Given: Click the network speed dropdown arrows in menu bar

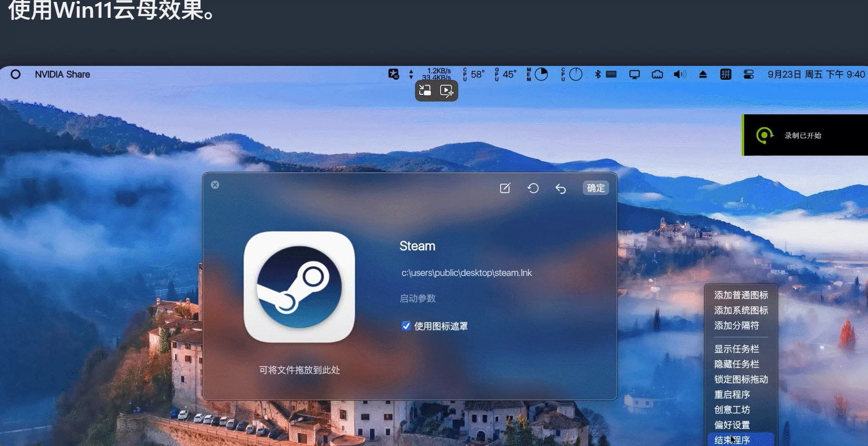Looking at the screenshot, I should click(411, 74).
